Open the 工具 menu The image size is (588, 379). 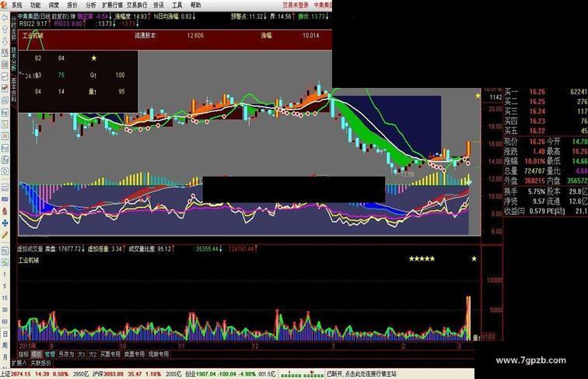click(177, 5)
